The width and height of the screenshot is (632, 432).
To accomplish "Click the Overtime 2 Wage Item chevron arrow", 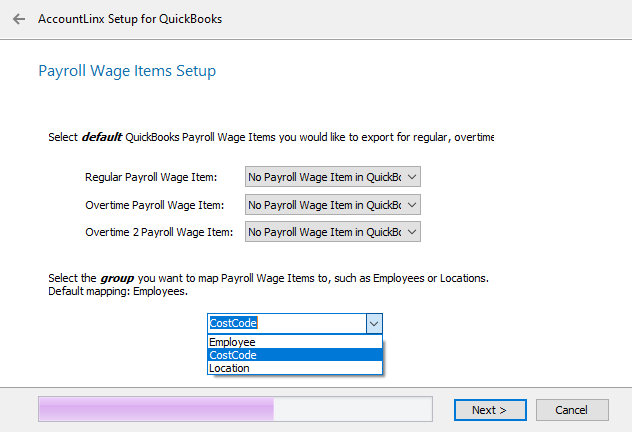I will (x=412, y=232).
